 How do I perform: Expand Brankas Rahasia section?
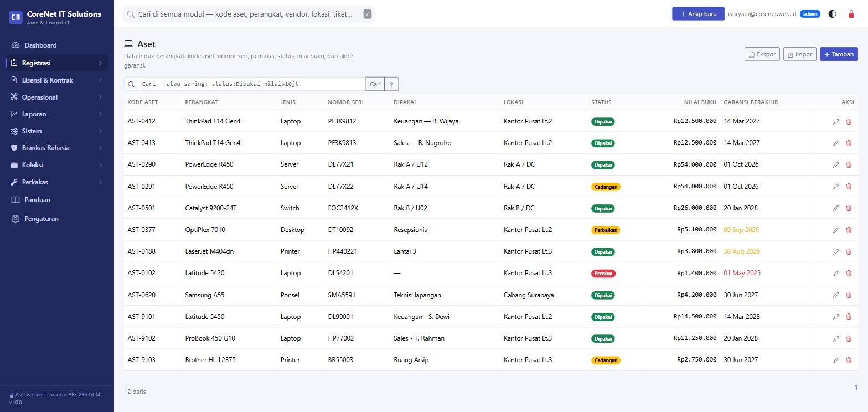point(57,148)
